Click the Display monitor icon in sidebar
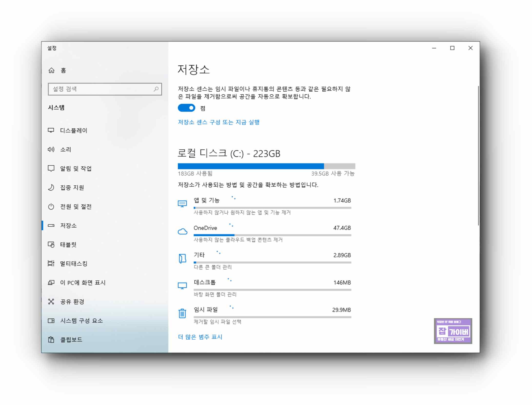Screen dimensions: 532x405 [51, 130]
